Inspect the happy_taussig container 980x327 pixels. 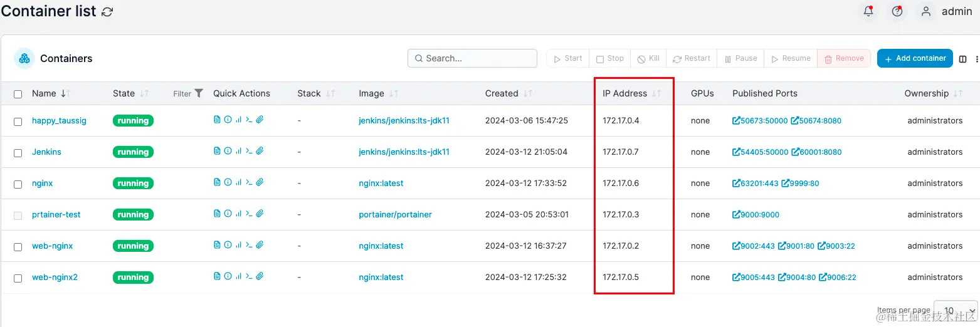[228, 120]
